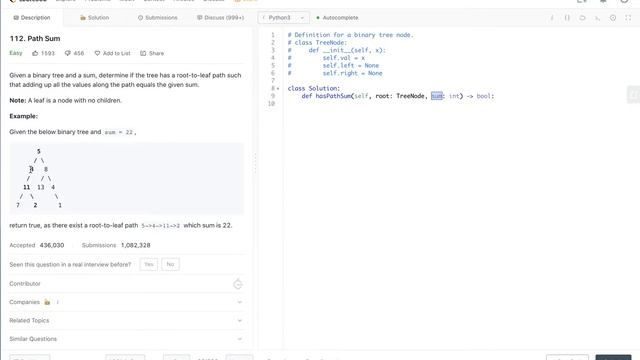The height and width of the screenshot is (360, 640).
Task: Open the Submissions tab
Action: point(158,18)
